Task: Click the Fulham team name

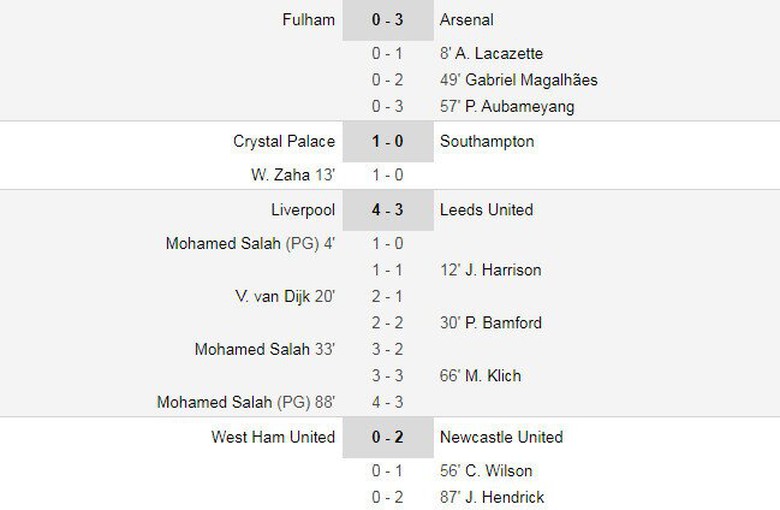Action: (308, 20)
